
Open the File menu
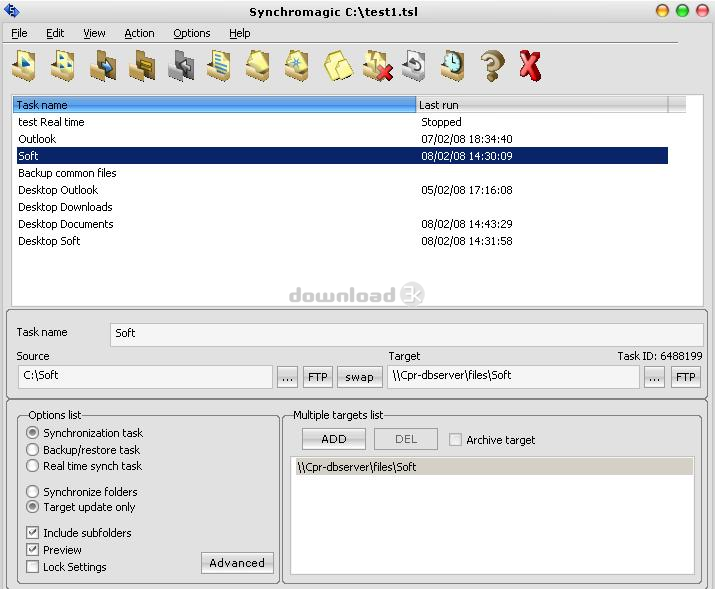pyautogui.click(x=19, y=33)
